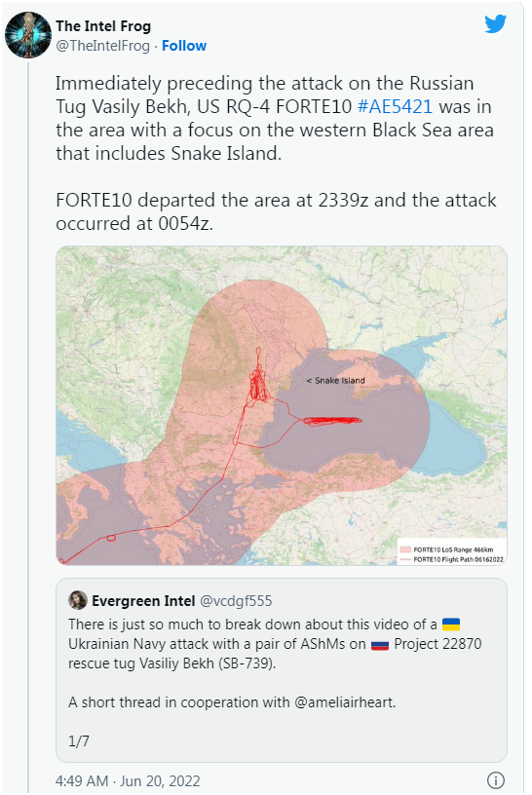Screen dimensions: 532x795
Task: Open the FORTE10 flight path map image
Action: click(282, 405)
